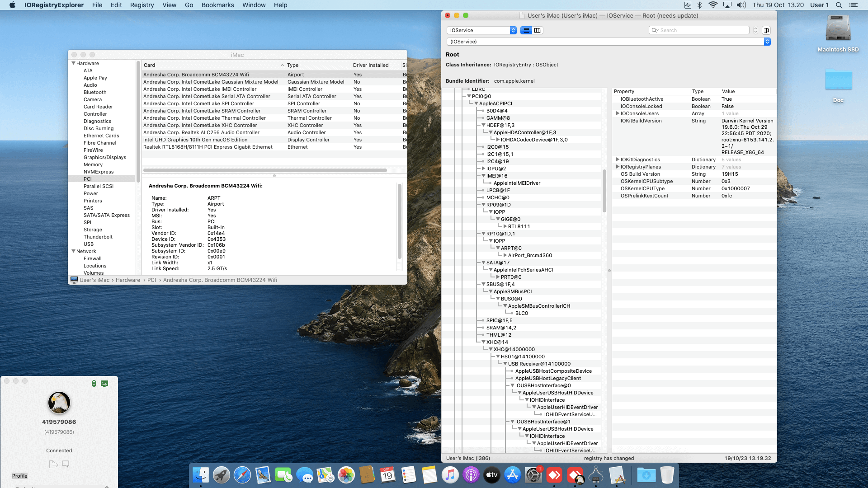The image size is (868, 488).
Task: Click the PCI breadcrumb in path bar
Action: pyautogui.click(x=151, y=280)
